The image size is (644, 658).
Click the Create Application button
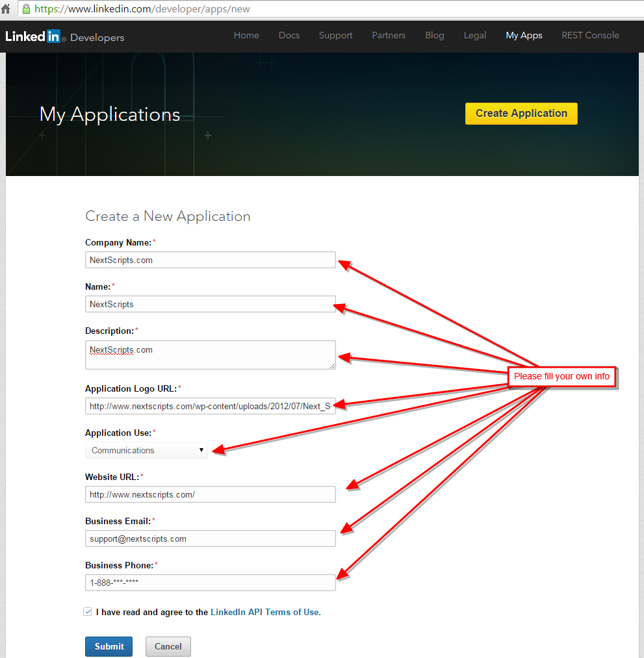521,114
